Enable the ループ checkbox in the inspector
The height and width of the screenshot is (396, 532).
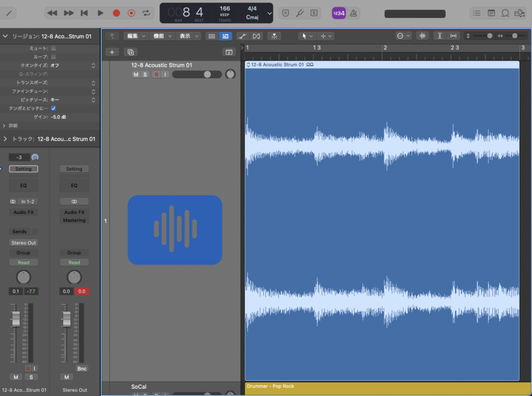click(x=54, y=57)
